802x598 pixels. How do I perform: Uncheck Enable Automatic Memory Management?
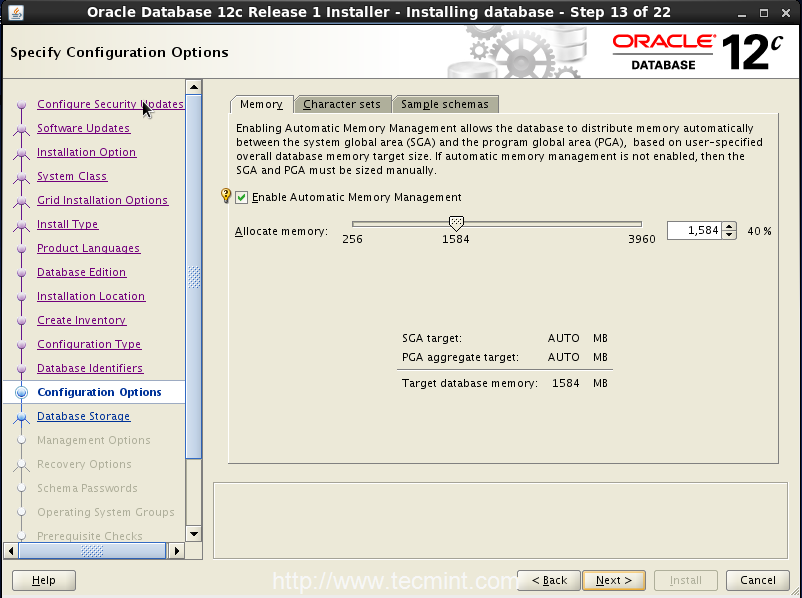242,198
